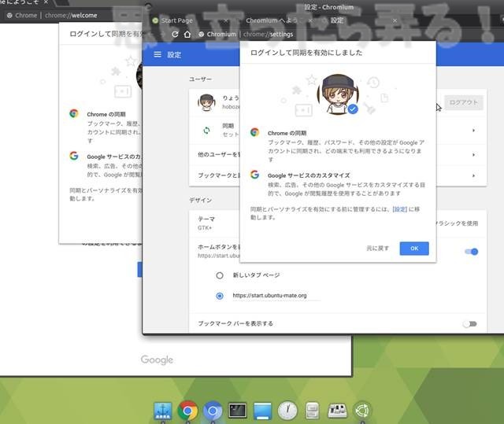Viewport: 504px width, 424px height.
Task: Close the ようこそ tab in the back Chrome window
Action: (x=46, y=2)
